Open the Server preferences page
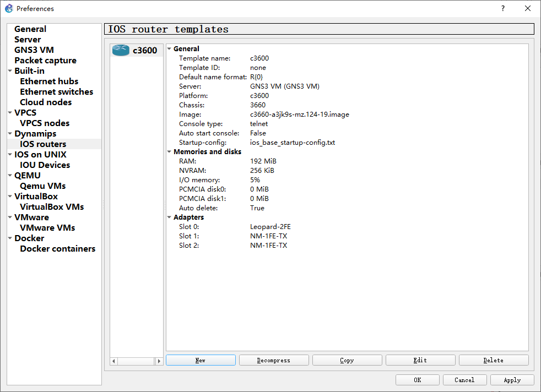Image resolution: width=541 pixels, height=392 pixels. tap(28, 39)
